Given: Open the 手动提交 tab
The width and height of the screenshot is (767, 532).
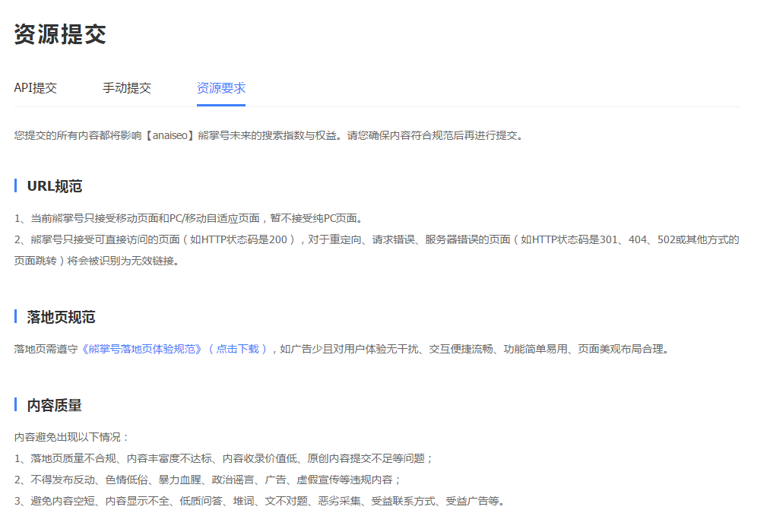Looking at the screenshot, I should [127, 88].
